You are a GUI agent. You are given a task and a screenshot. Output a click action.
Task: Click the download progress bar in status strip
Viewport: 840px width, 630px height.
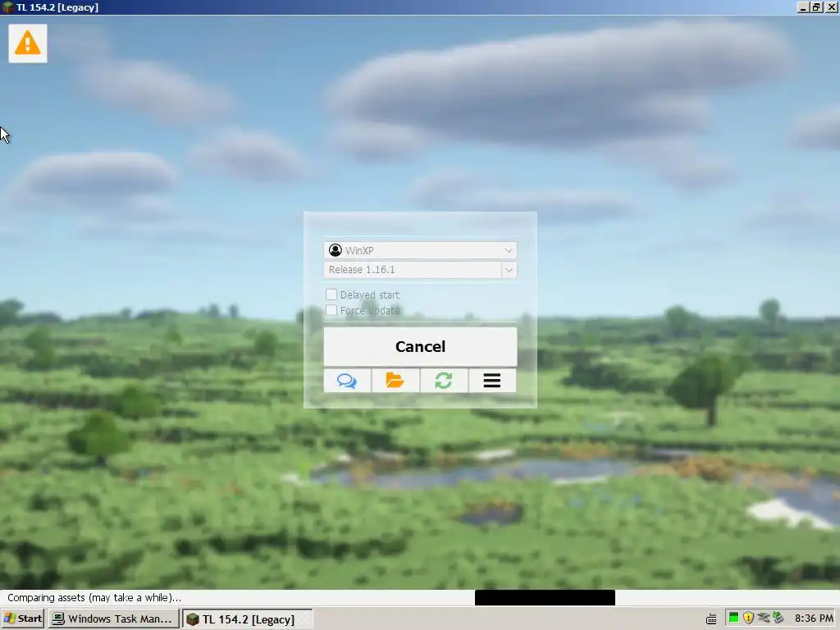545,597
